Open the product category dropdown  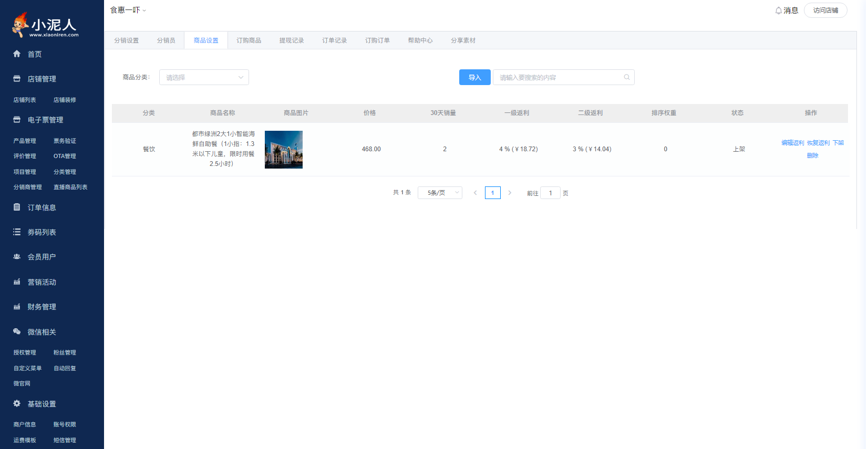pyautogui.click(x=204, y=77)
